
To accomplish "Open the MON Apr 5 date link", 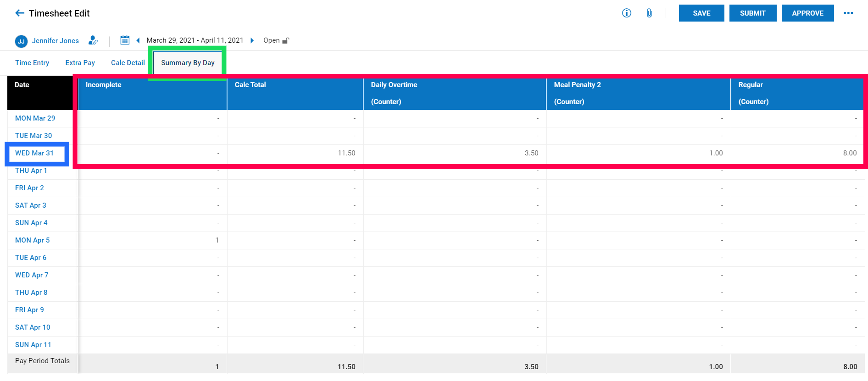I will coord(33,240).
